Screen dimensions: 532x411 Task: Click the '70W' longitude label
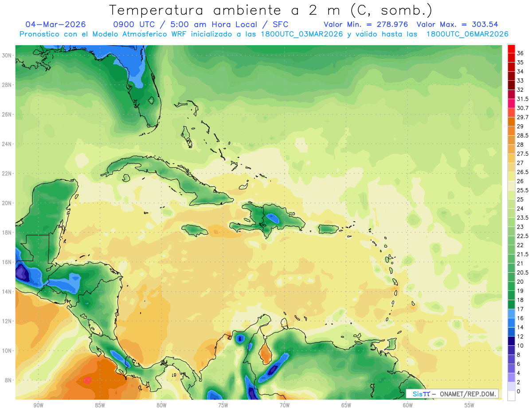point(285,405)
